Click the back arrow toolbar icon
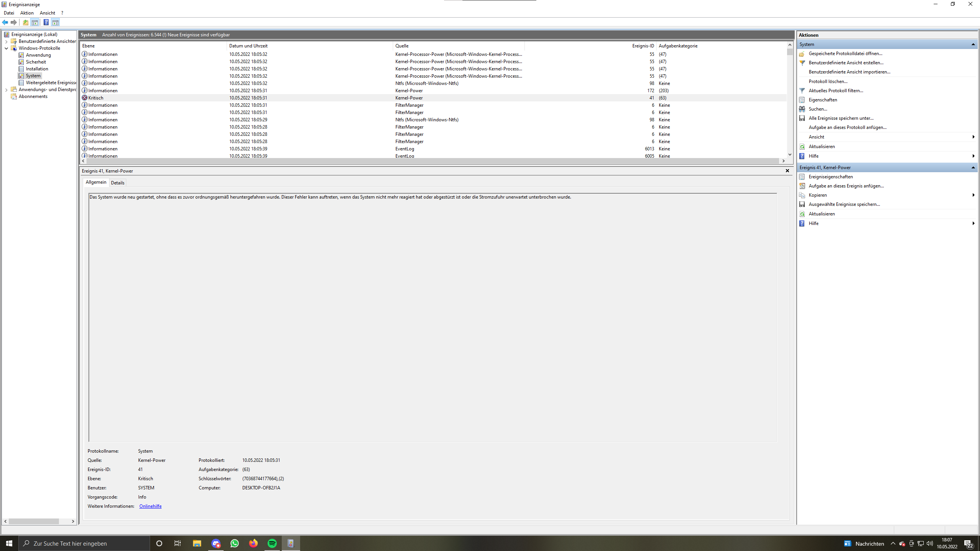Image resolution: width=980 pixels, height=551 pixels. (5, 22)
